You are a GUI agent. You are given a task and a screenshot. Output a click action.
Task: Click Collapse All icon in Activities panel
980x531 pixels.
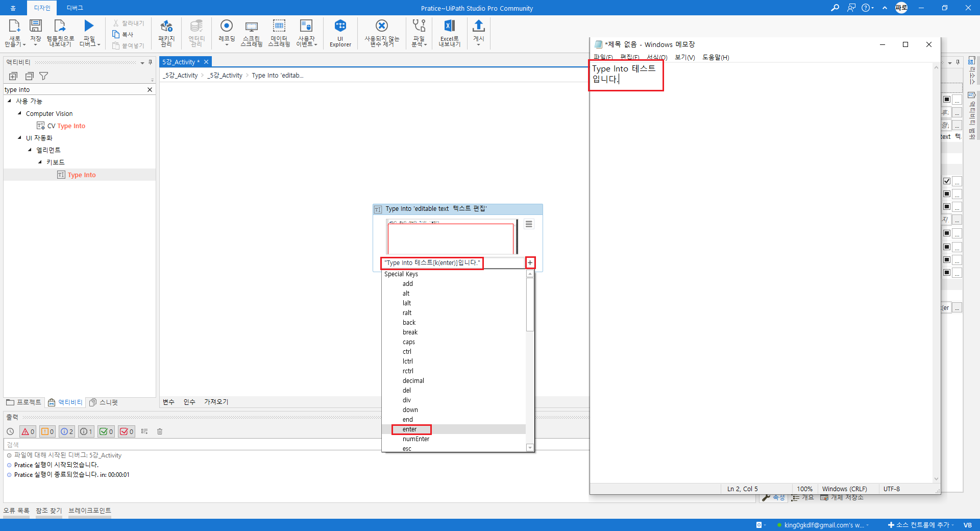(x=30, y=76)
